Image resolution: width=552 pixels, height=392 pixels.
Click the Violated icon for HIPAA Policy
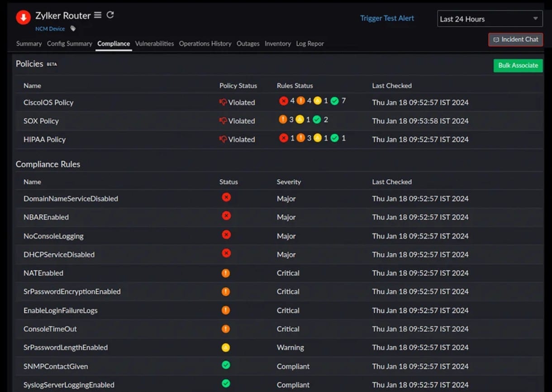tap(223, 139)
